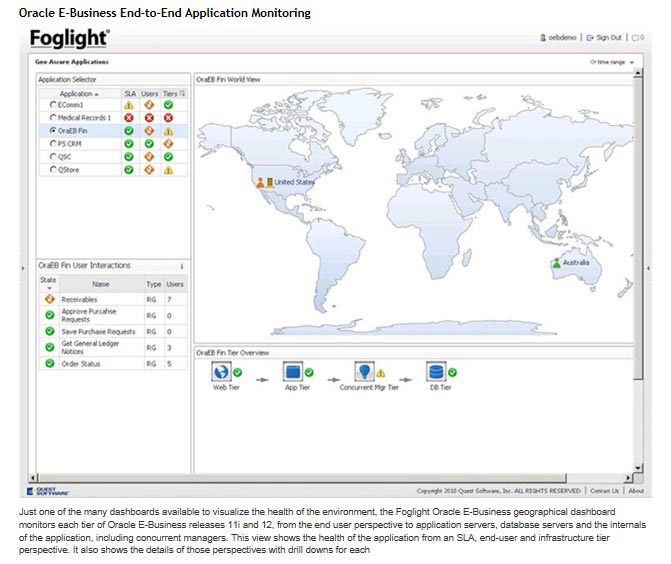Click the alarm count icon in header

tap(638, 38)
